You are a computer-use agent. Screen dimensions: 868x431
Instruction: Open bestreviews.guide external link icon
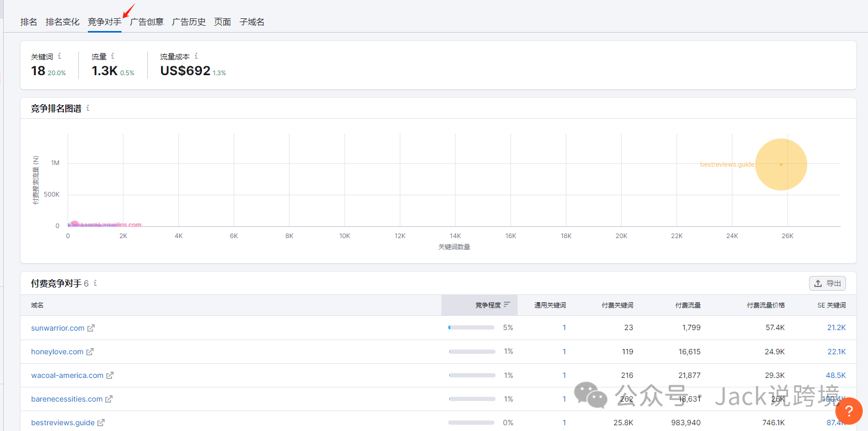pyautogui.click(x=101, y=423)
